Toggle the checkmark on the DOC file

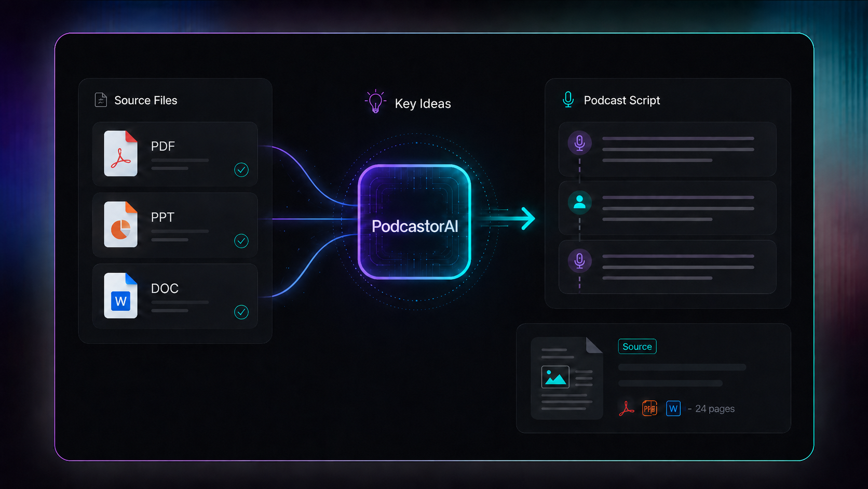[241, 312]
